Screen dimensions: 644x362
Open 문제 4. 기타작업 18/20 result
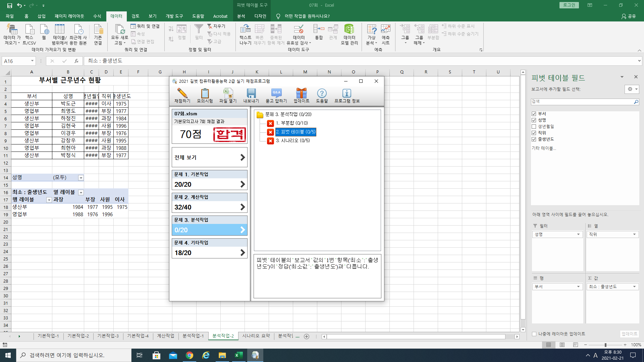(210, 249)
